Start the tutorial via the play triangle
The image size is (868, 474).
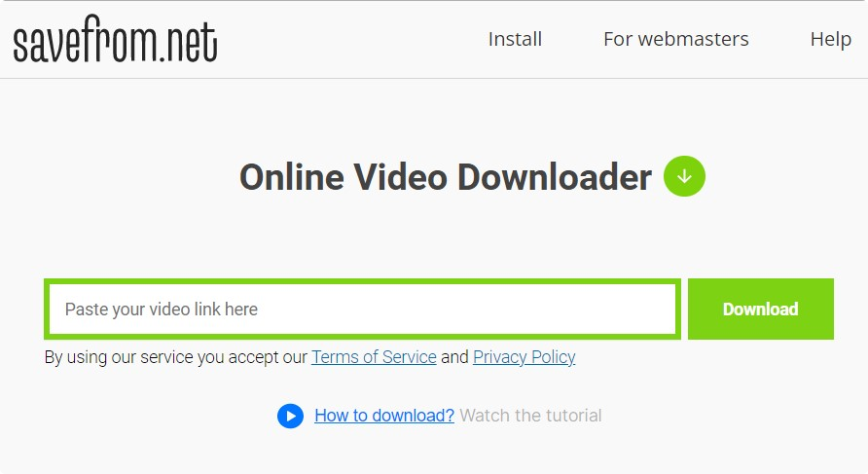(x=291, y=416)
